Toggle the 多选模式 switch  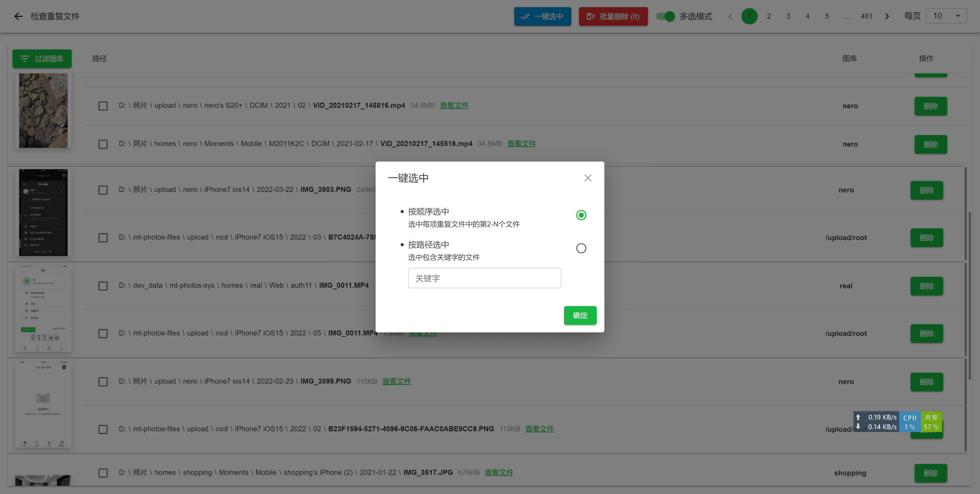tap(666, 16)
